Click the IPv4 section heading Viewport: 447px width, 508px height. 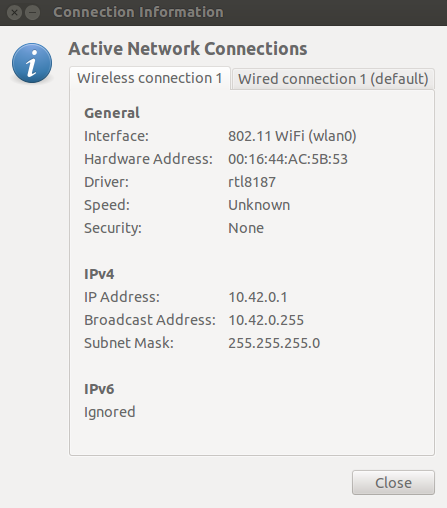[99, 274]
